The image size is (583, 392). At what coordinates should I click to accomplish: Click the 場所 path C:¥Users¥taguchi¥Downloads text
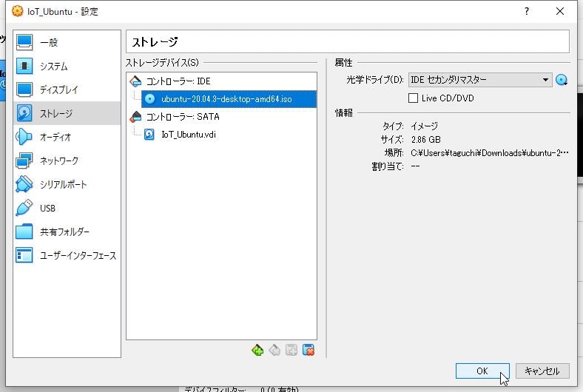coord(489,153)
